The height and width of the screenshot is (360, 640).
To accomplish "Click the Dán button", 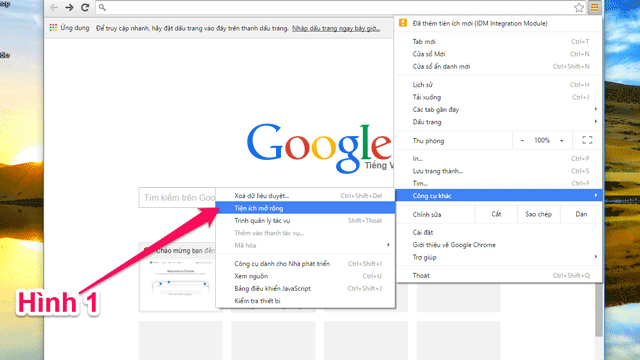I will point(581,214).
